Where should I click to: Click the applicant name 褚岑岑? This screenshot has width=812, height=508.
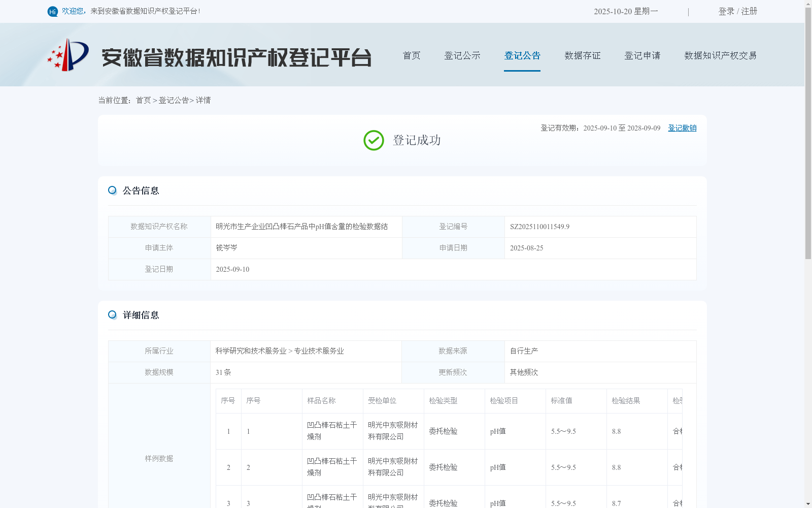226,248
